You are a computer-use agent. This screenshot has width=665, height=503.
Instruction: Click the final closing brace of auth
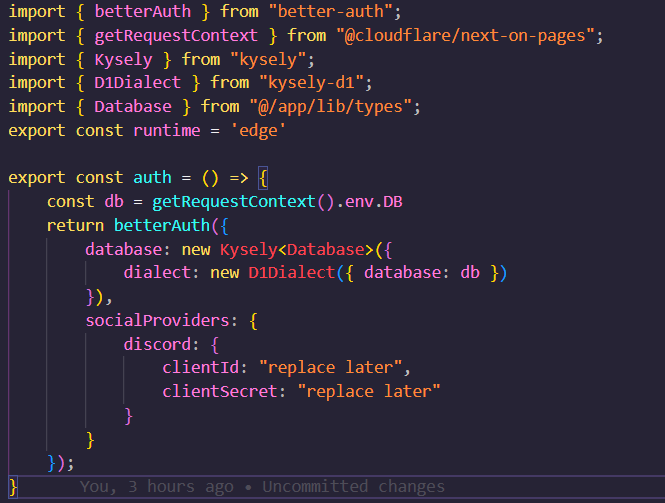(x=13, y=487)
